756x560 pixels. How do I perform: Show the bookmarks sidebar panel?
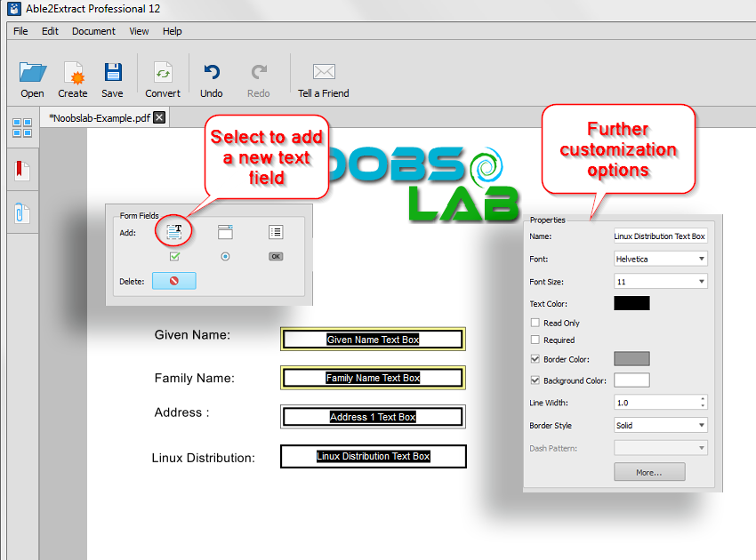22,169
